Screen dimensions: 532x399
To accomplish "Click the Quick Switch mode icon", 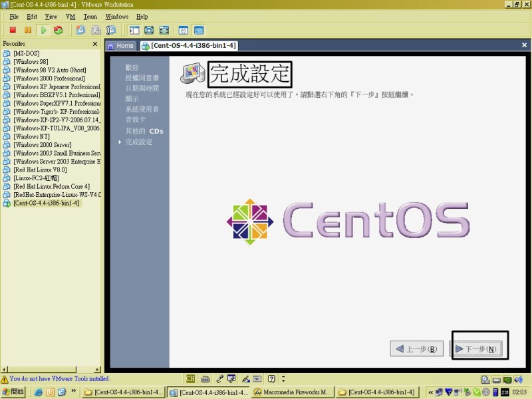I will (x=149, y=30).
